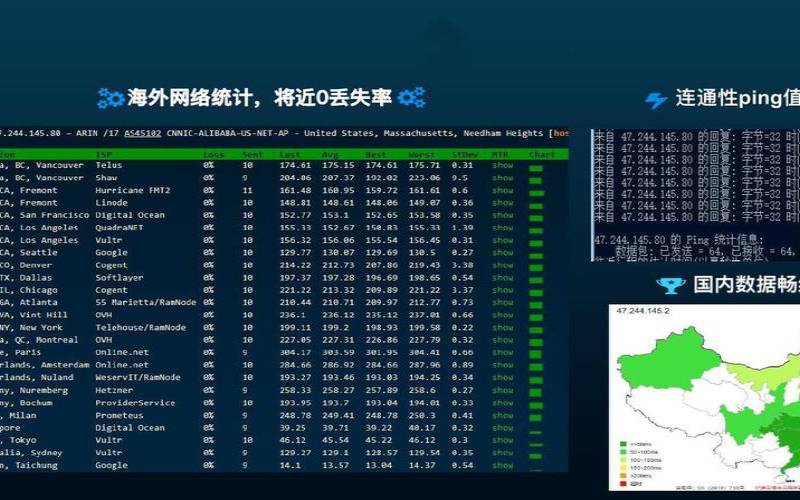Click the yellow 150-200ms legend swatch
Image resolution: width=800 pixels, height=500 pixels.
pyautogui.click(x=623, y=467)
